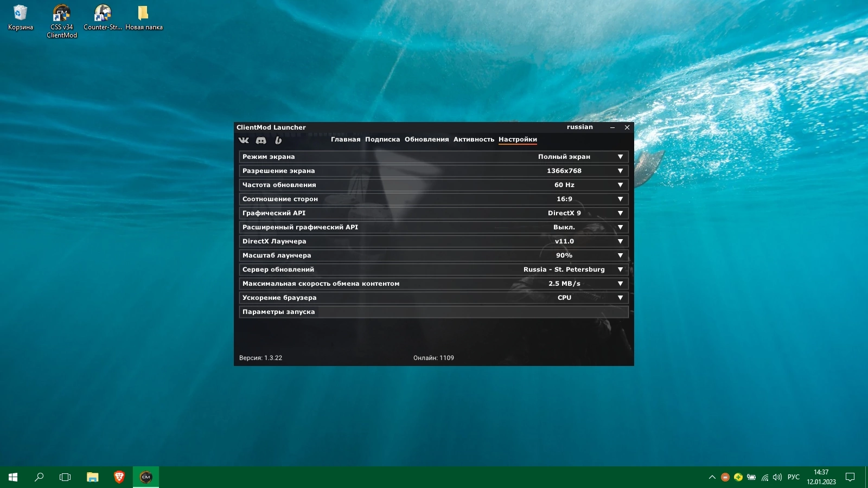Click the Параметры запуска row
The width and height of the screenshot is (868, 488).
pyautogui.click(x=433, y=312)
